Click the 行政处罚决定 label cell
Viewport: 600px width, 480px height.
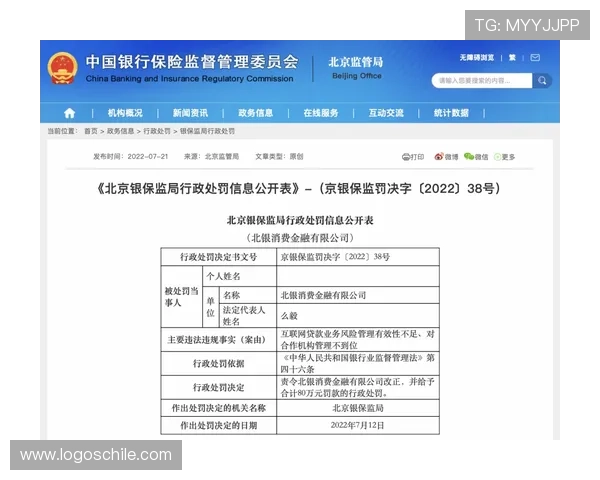218,388
